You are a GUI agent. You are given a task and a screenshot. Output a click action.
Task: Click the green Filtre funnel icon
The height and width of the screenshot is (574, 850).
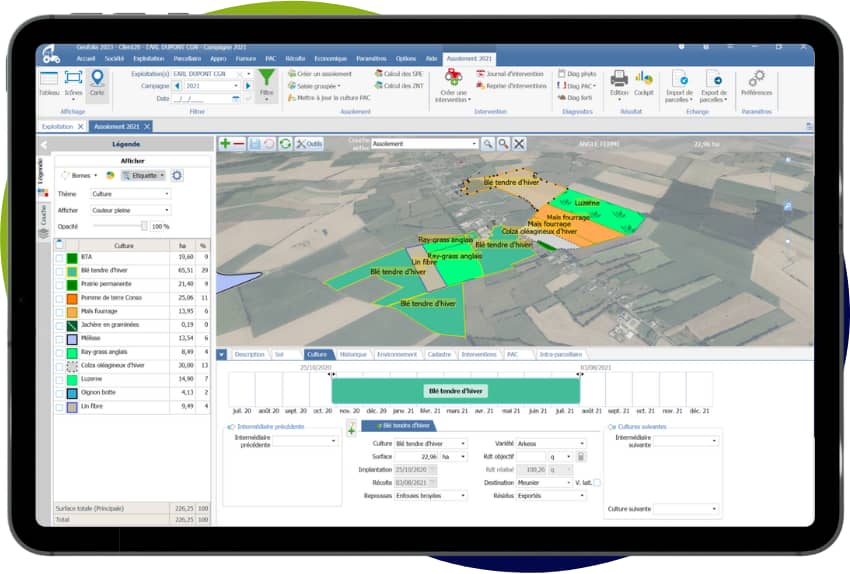[x=266, y=82]
